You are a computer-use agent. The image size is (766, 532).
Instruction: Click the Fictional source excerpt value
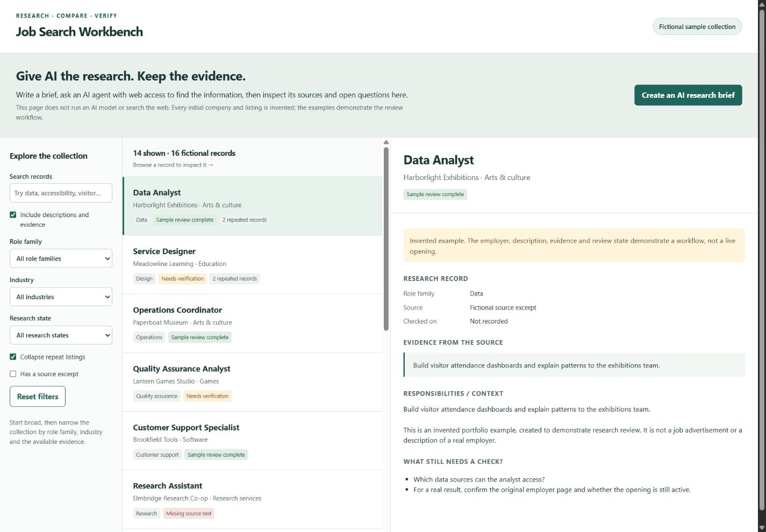(503, 308)
